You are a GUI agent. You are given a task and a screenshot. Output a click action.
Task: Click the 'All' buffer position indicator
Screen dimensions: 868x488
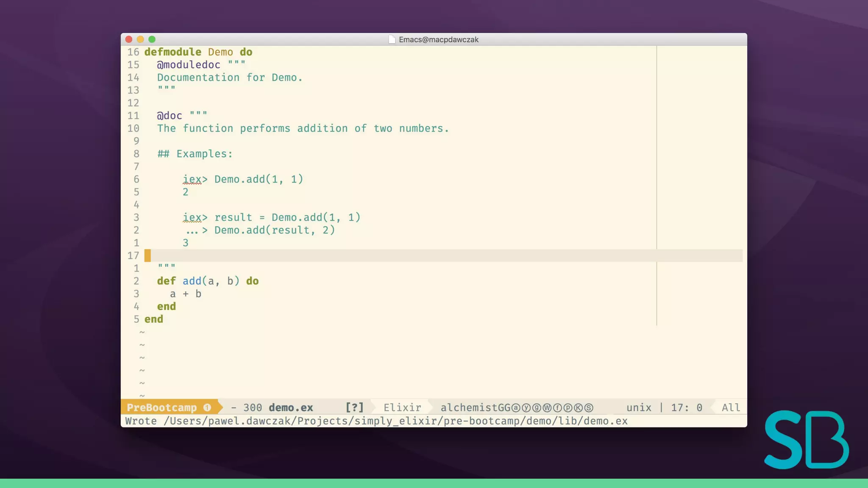(731, 408)
